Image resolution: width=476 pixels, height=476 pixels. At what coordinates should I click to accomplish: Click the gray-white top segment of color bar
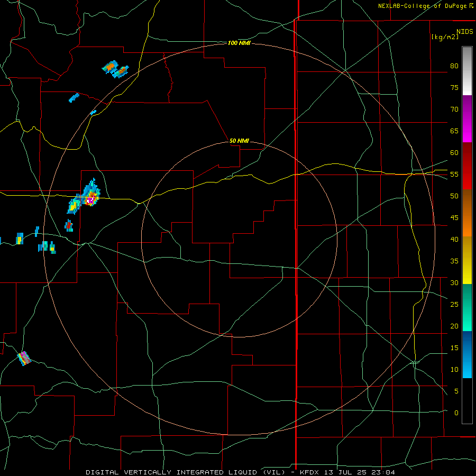(x=467, y=71)
